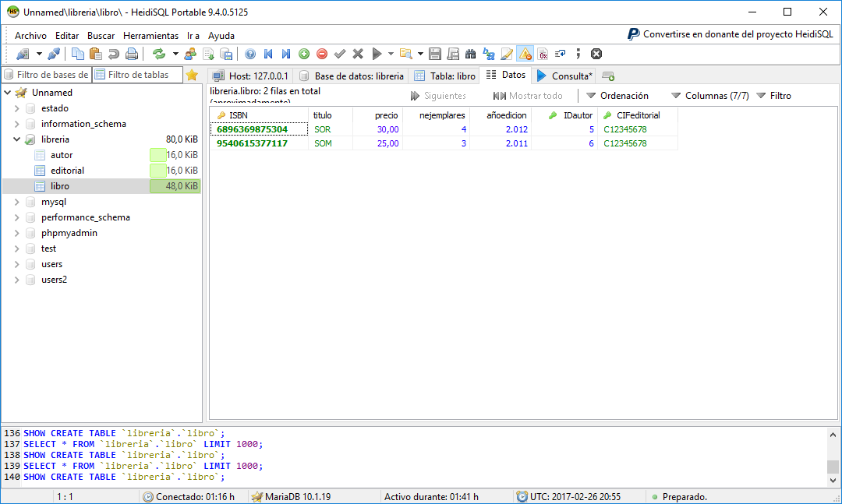Open Find text with the binoculars icon
The height and width of the screenshot is (504, 842).
click(x=470, y=53)
